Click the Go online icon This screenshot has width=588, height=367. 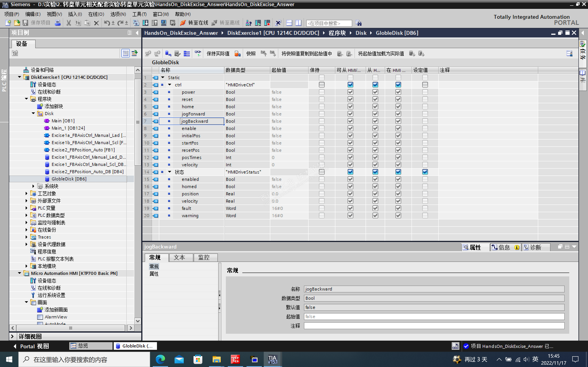click(183, 23)
